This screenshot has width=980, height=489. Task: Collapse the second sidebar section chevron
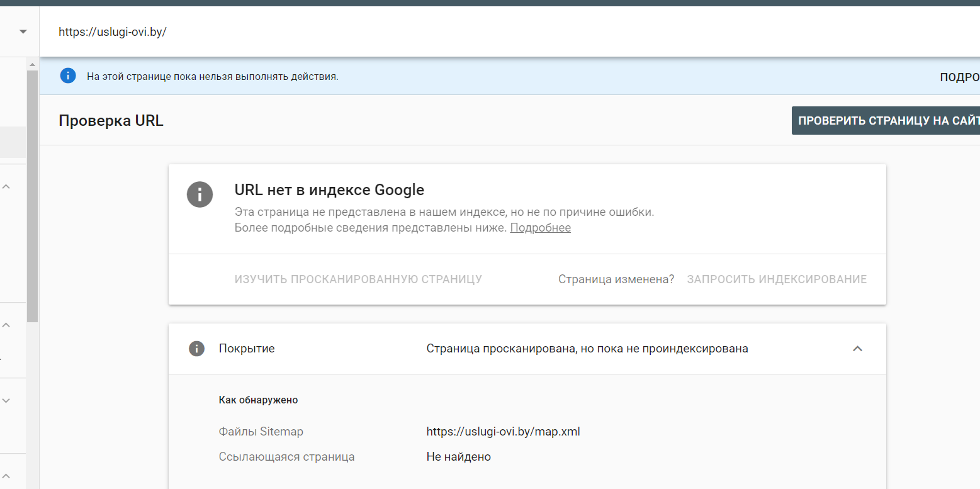[6, 325]
